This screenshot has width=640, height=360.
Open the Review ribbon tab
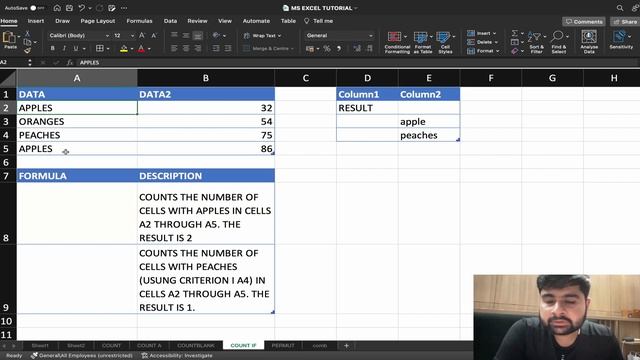click(x=197, y=21)
